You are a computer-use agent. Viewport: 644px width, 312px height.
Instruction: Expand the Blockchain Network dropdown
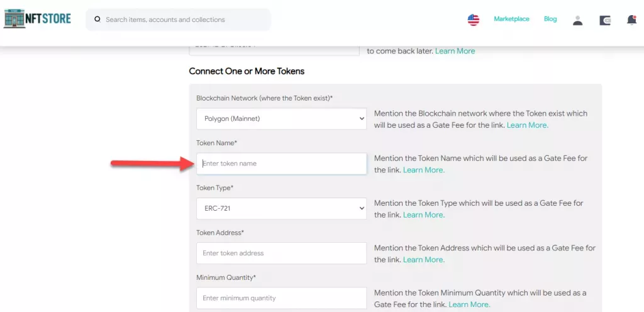pyautogui.click(x=281, y=118)
